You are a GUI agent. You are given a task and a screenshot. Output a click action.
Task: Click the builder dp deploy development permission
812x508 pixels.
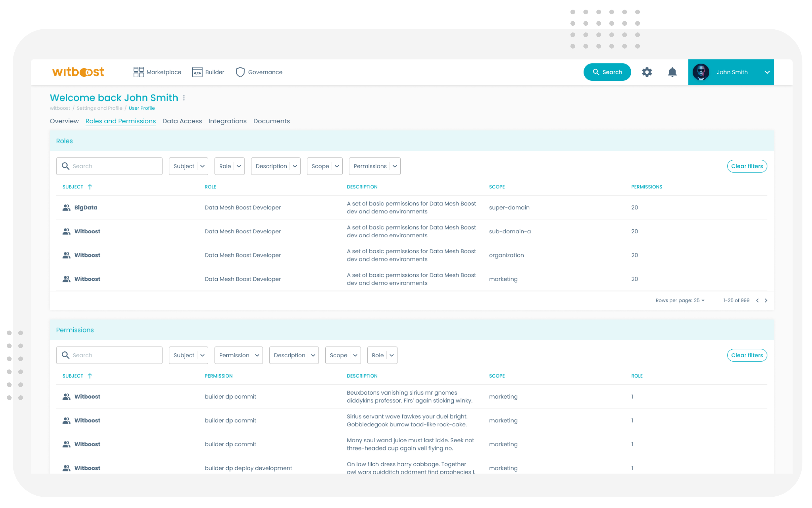(248, 468)
